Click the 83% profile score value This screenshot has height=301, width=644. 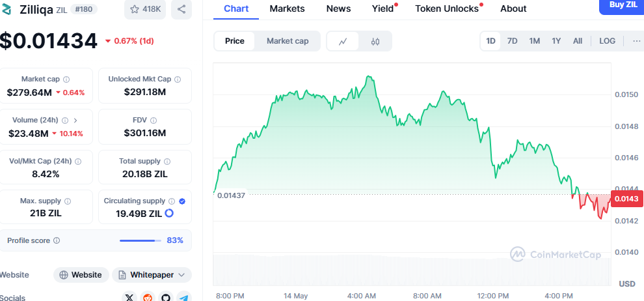pos(175,240)
